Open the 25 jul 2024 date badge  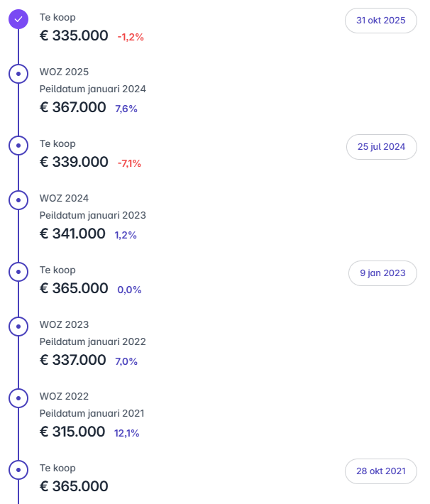pos(381,147)
